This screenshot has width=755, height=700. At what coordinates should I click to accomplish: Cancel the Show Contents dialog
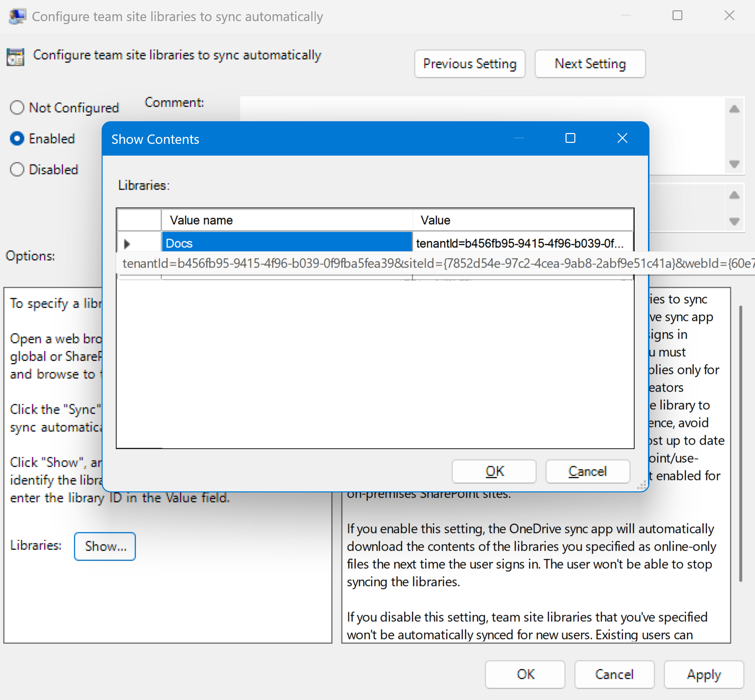tap(587, 471)
